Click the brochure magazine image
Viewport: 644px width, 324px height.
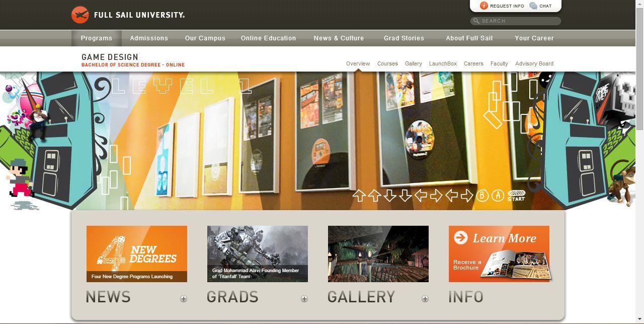point(517,266)
